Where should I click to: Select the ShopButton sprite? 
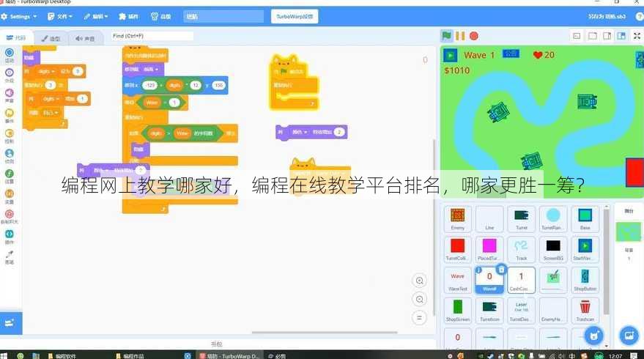585,280
